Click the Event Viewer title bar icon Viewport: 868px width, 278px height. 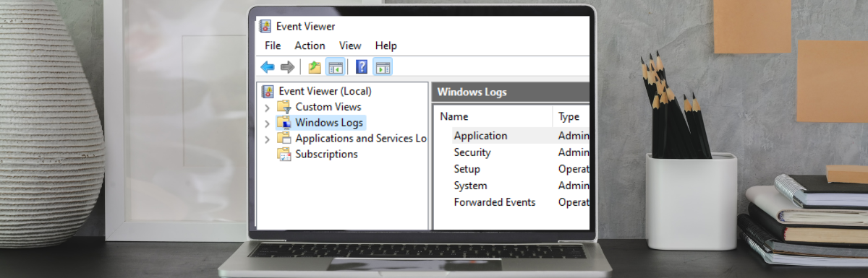pos(265,26)
